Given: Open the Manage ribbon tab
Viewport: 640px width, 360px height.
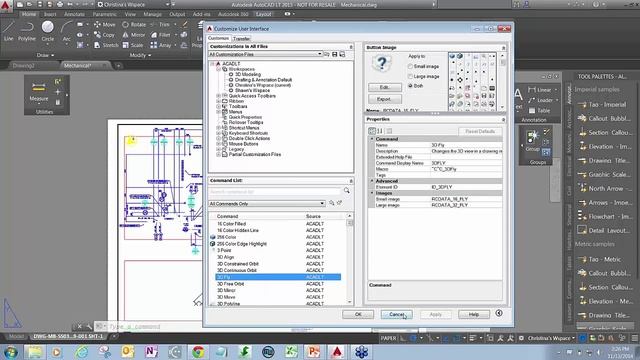Looking at the screenshot, I should click(152, 14).
